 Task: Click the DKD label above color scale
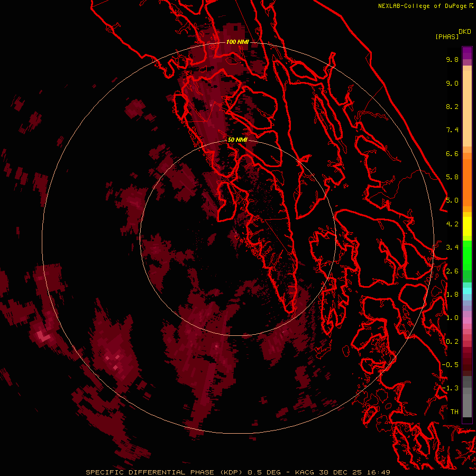(465, 32)
